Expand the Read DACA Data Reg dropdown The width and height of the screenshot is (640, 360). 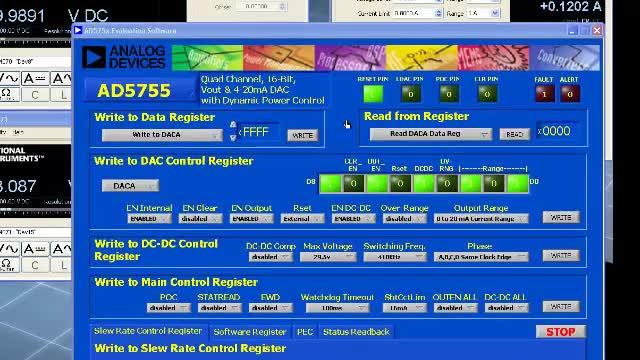431,134
